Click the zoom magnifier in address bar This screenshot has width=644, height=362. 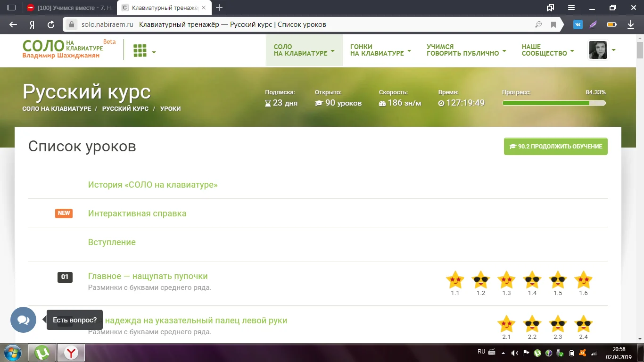(x=538, y=25)
